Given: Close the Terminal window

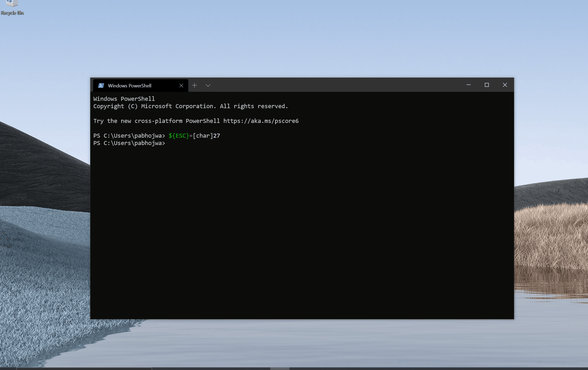Looking at the screenshot, I should point(505,85).
